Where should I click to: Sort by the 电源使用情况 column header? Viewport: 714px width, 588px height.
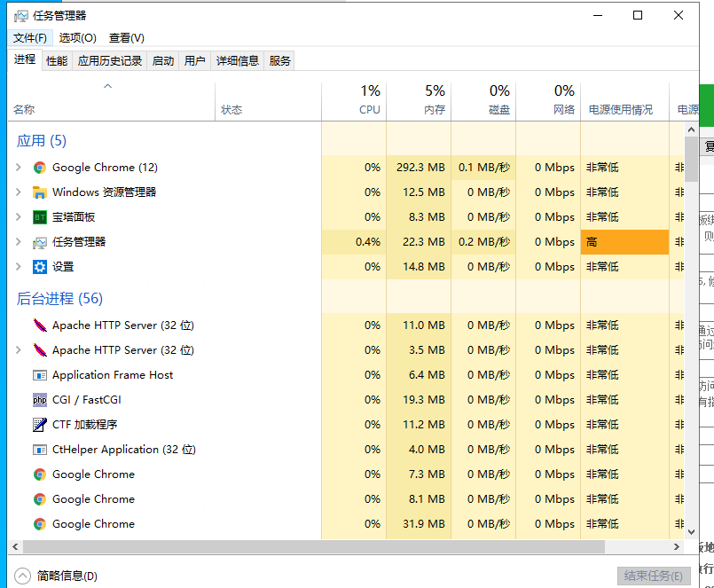point(624,101)
